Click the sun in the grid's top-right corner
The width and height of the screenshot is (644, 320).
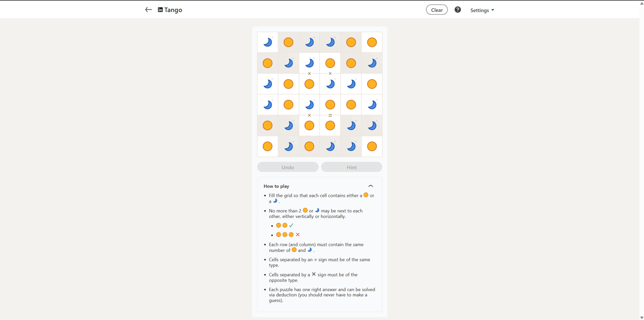(372, 42)
